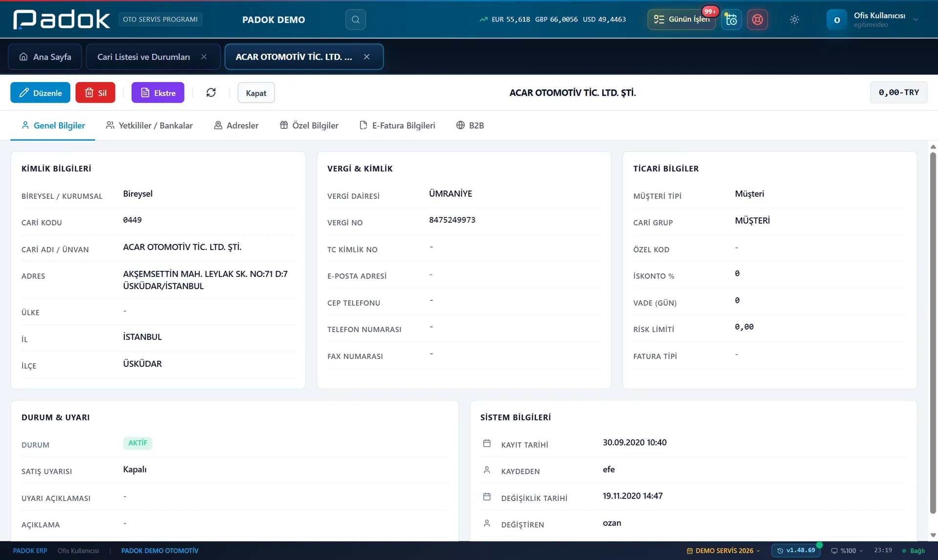The image size is (938, 560).
Task: Click the version v1.48.69 badge
Action: [x=796, y=550]
